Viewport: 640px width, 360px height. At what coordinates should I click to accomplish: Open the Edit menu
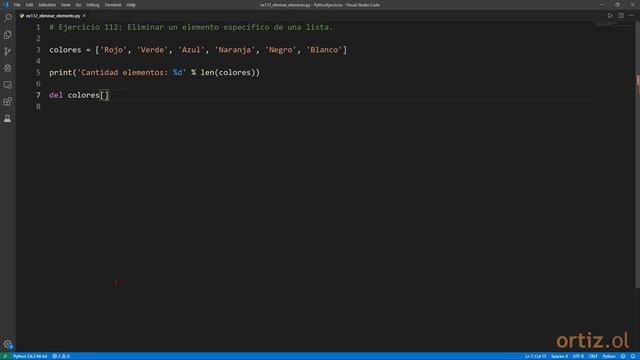coord(29,5)
